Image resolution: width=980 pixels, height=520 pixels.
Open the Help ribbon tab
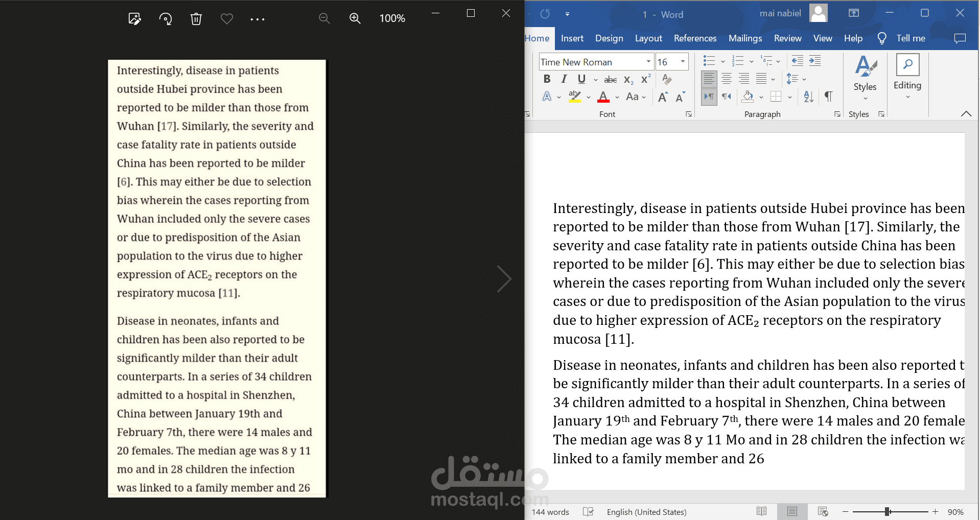click(853, 38)
